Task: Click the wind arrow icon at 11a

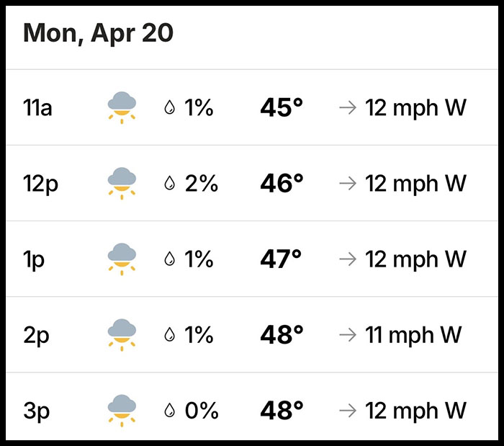Action: [348, 108]
